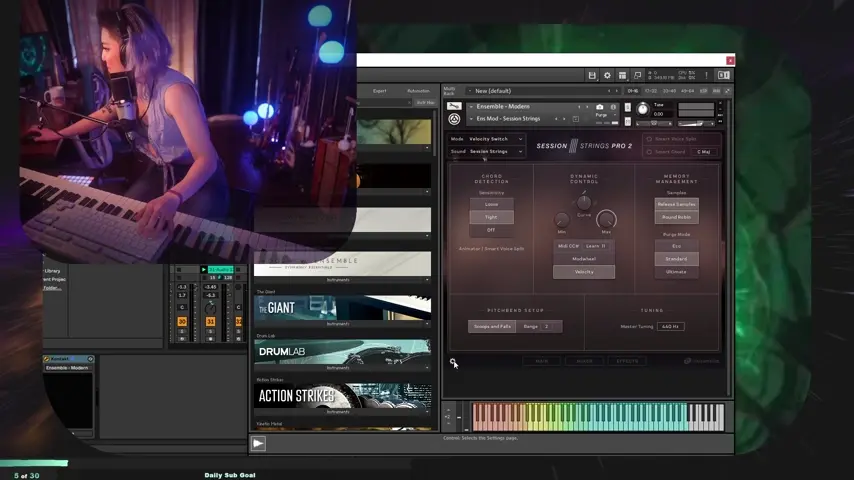Click Scoops and Falls pitchbend button
Image resolution: width=854 pixels, height=480 pixels.
click(492, 326)
